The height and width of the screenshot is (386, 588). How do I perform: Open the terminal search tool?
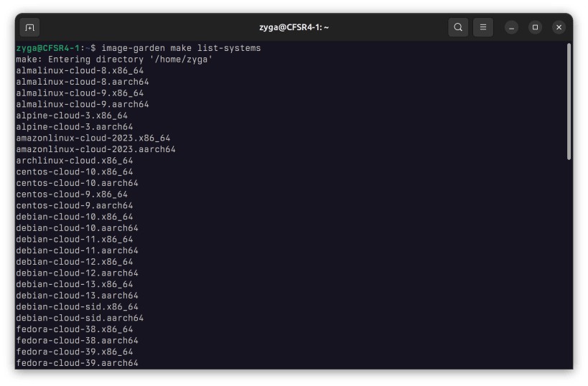tap(458, 27)
